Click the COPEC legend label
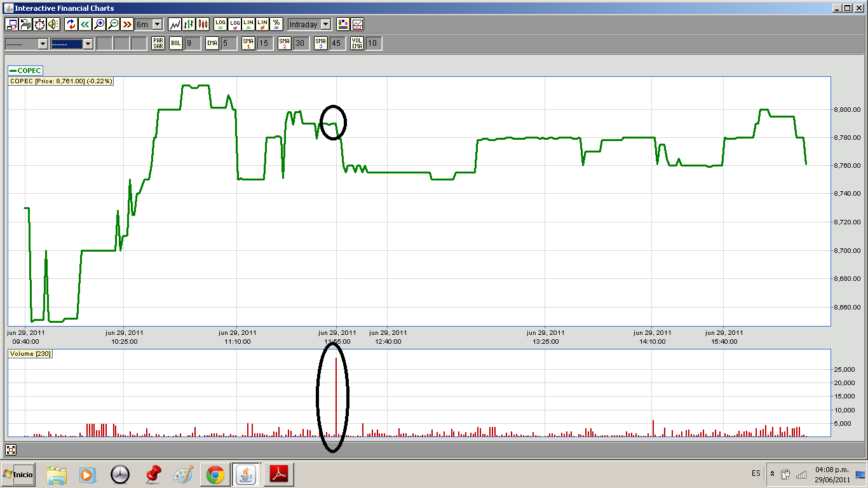The width and height of the screenshot is (868, 488). [25, 71]
